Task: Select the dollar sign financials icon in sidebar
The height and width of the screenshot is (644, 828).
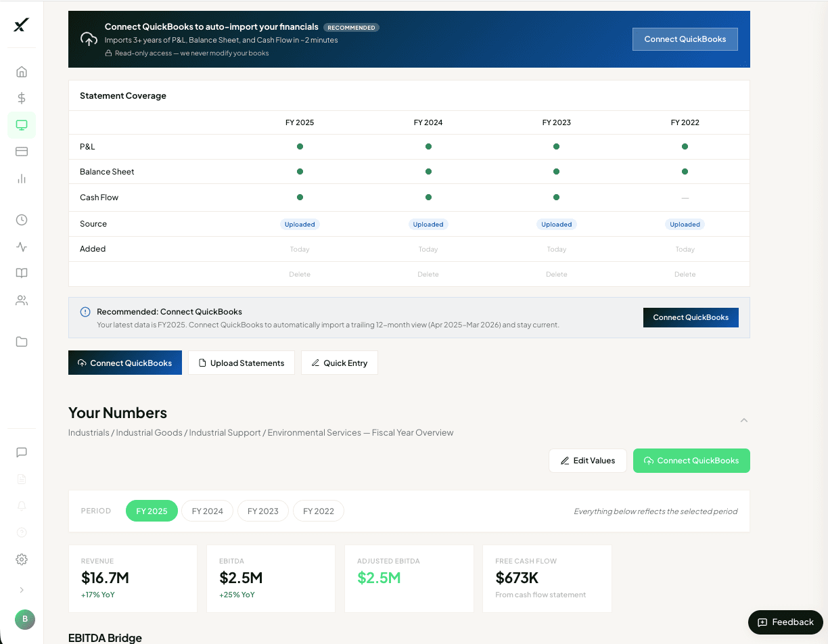Action: (21, 98)
